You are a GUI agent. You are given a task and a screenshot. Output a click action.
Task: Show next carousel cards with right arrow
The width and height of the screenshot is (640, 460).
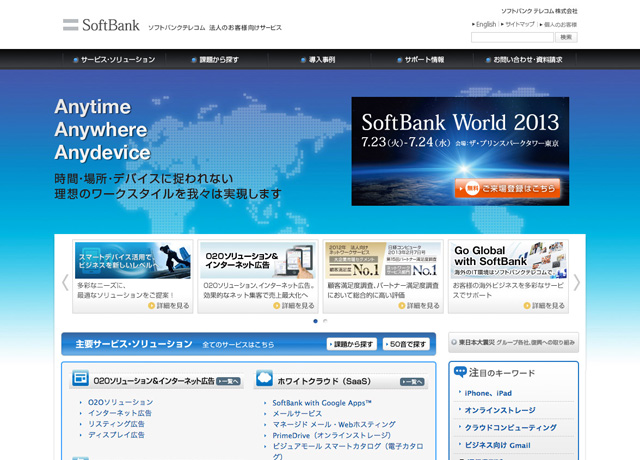576,282
